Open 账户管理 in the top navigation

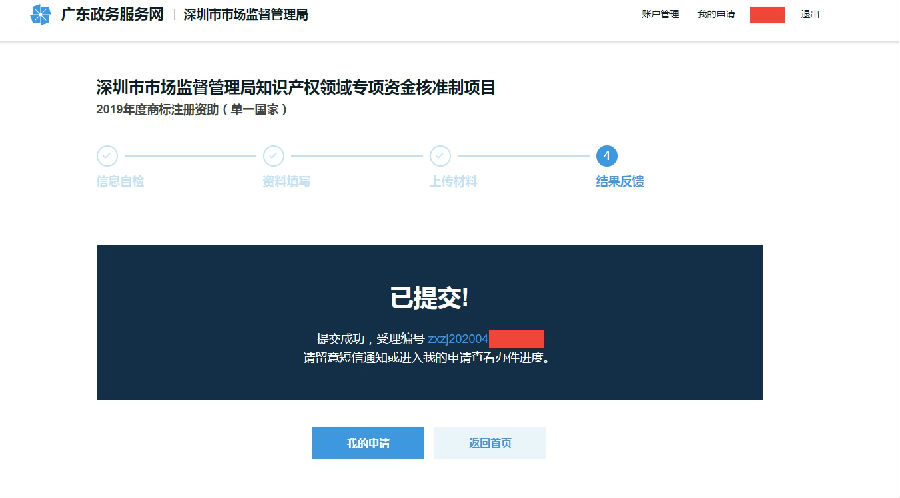660,15
